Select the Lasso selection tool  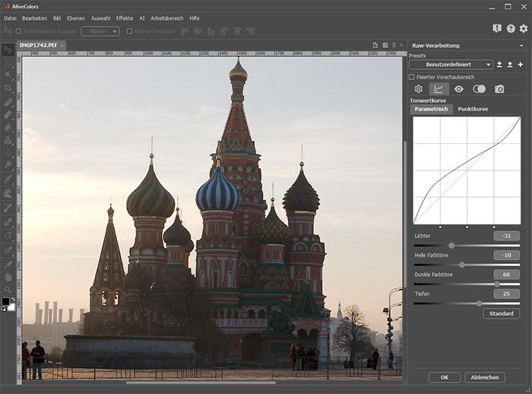coord(8,62)
